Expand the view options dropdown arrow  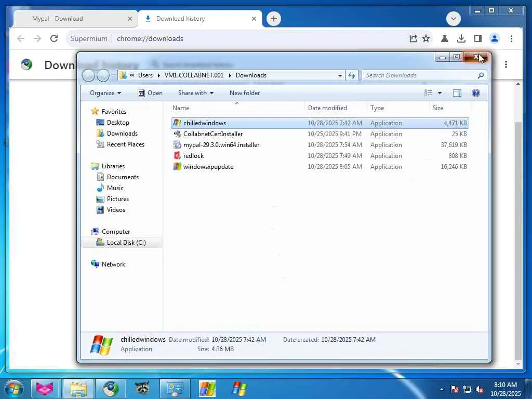pos(440,93)
